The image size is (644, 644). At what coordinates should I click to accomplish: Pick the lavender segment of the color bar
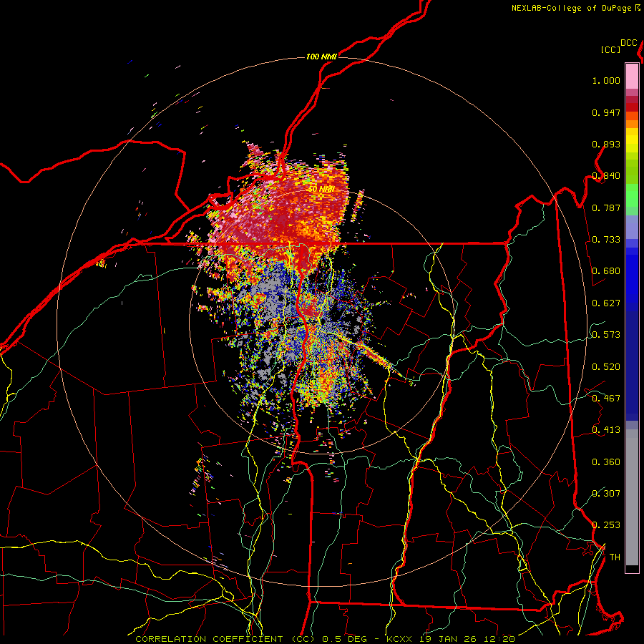632,227
